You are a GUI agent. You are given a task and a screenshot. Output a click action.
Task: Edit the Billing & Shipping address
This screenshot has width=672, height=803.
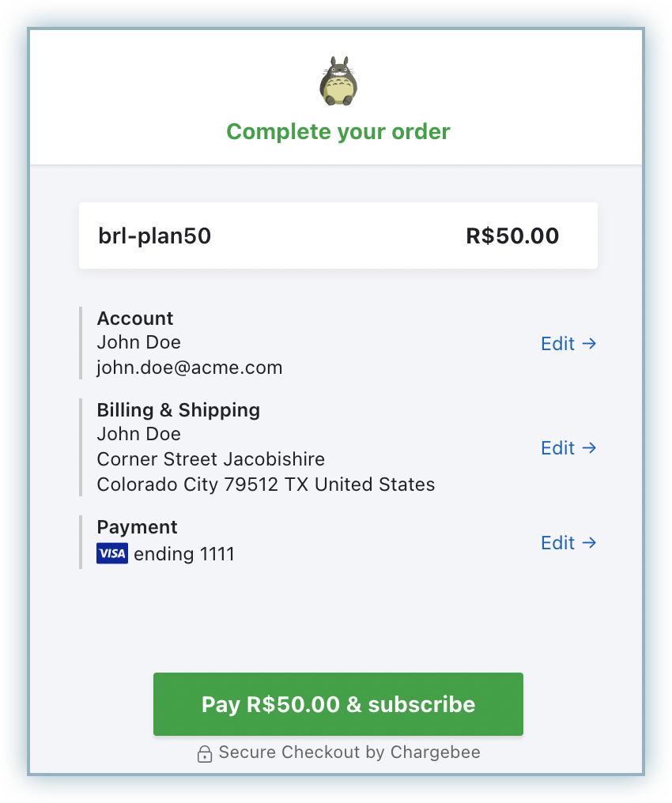[x=568, y=448]
